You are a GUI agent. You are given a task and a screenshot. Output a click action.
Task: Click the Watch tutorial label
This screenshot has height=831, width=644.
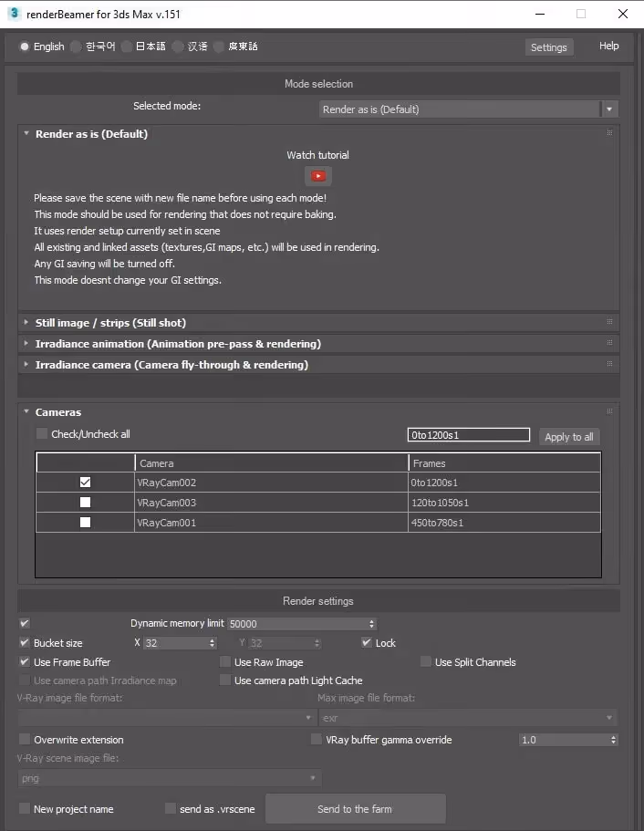(318, 155)
